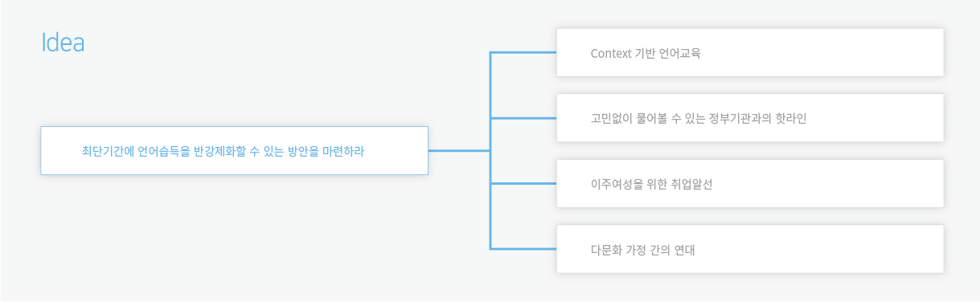Image resolution: width=980 pixels, height=302 pixels.
Task: Click the top corner of the blue connector
Action: point(490,53)
